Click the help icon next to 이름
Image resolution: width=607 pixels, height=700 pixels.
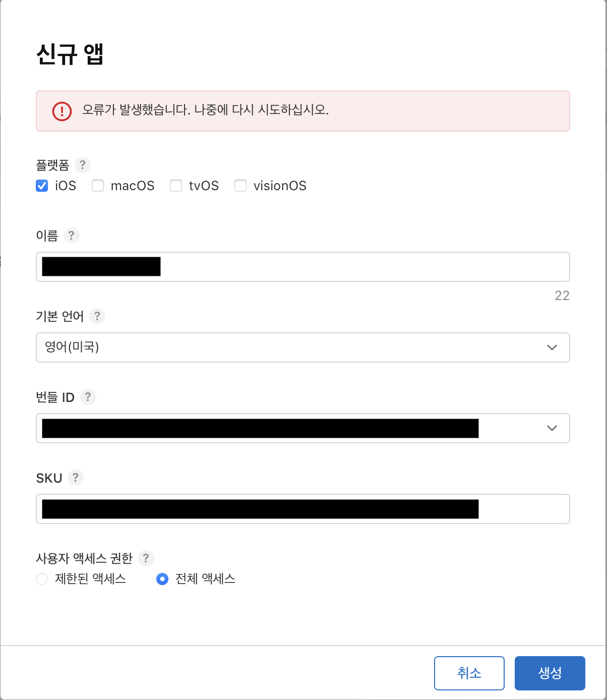pyautogui.click(x=71, y=236)
